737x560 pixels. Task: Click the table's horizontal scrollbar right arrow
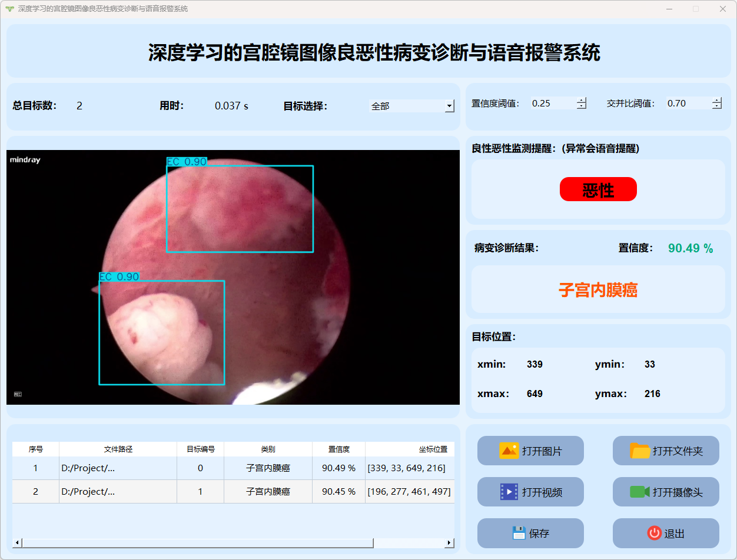coord(449,542)
